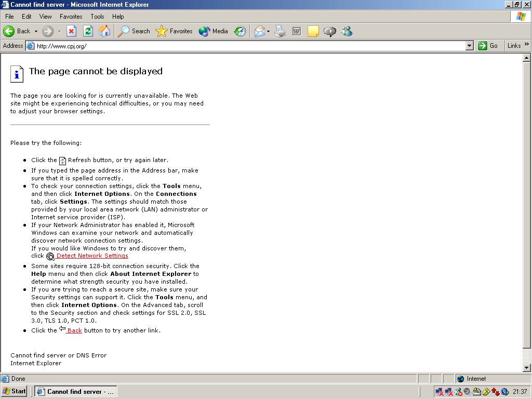The image size is (532, 399).
Task: Open the Discuss toolbar pane
Action: coord(329,31)
